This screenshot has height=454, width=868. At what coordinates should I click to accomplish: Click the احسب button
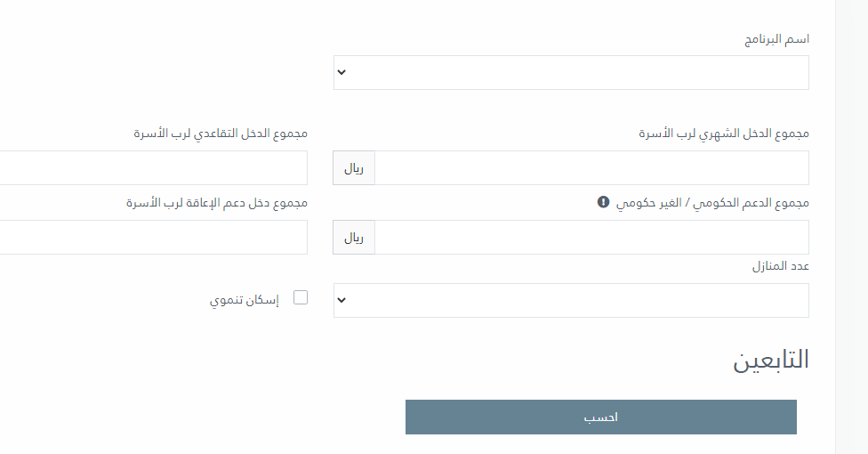[600, 417]
